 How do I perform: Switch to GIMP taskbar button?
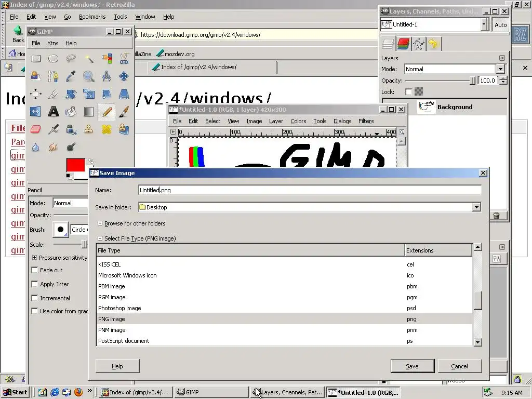click(x=211, y=392)
